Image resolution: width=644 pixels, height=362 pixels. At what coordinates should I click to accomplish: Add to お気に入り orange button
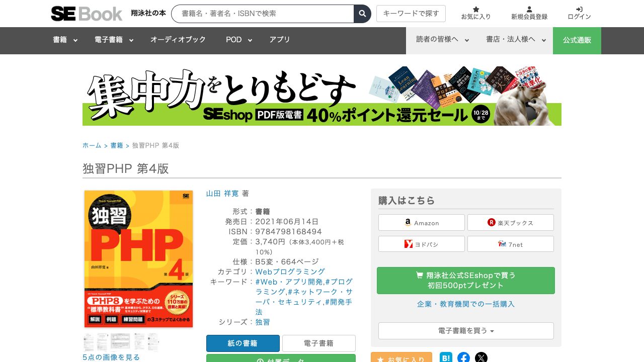tap(401, 358)
